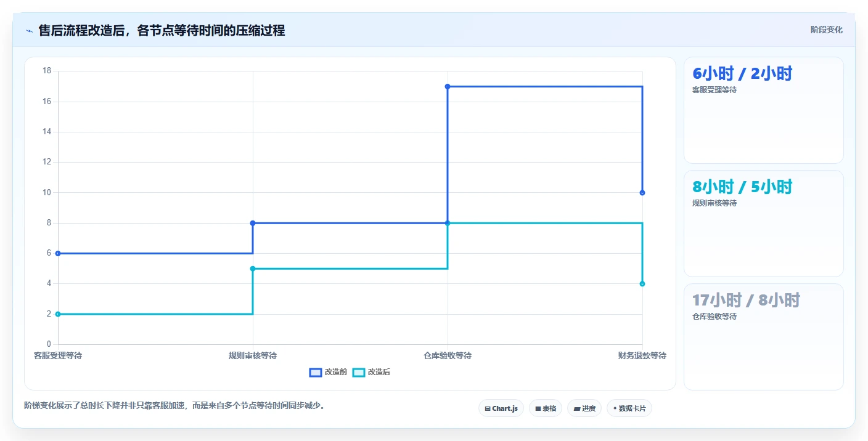
Task: Click the 改造前 data point at 10
Action: (x=642, y=193)
